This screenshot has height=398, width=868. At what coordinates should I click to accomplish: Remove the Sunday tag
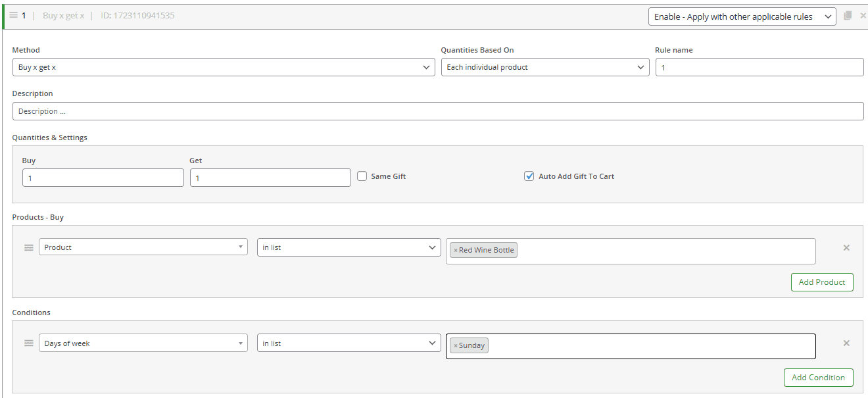coord(456,346)
